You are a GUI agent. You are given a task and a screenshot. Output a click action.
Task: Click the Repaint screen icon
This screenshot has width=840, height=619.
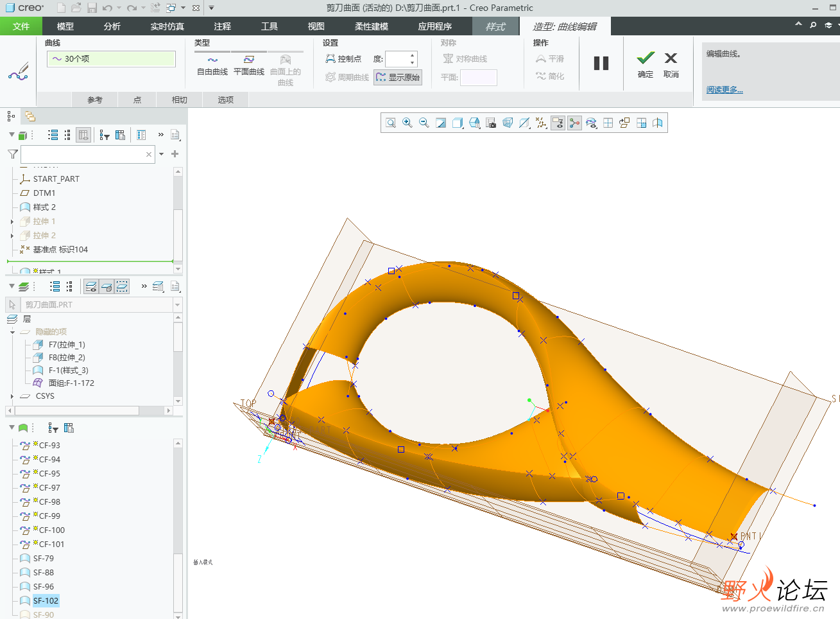[x=441, y=123]
